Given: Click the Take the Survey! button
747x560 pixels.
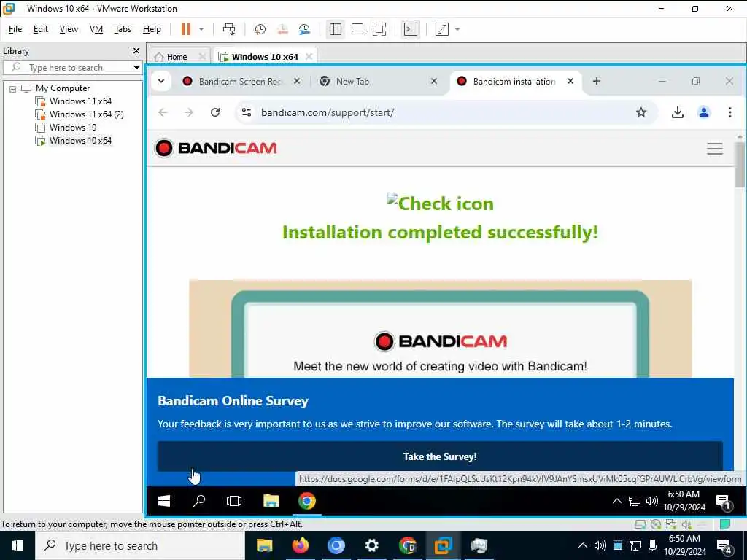Looking at the screenshot, I should (x=440, y=456).
